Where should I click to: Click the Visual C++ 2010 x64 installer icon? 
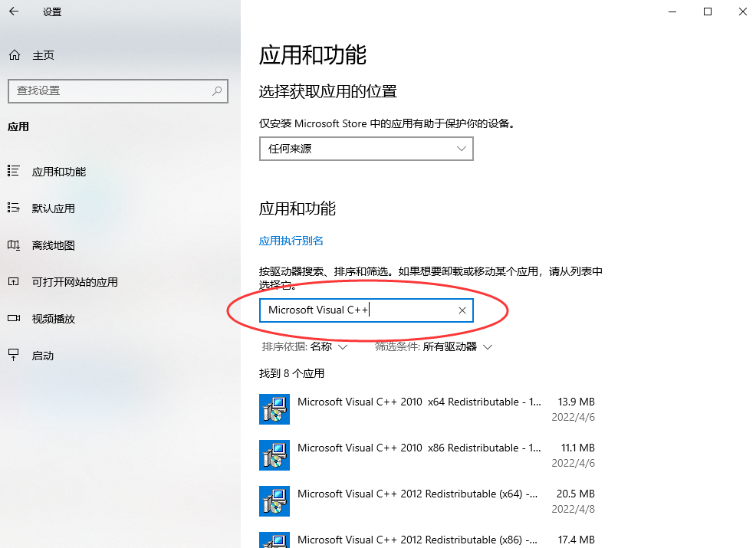(x=274, y=409)
